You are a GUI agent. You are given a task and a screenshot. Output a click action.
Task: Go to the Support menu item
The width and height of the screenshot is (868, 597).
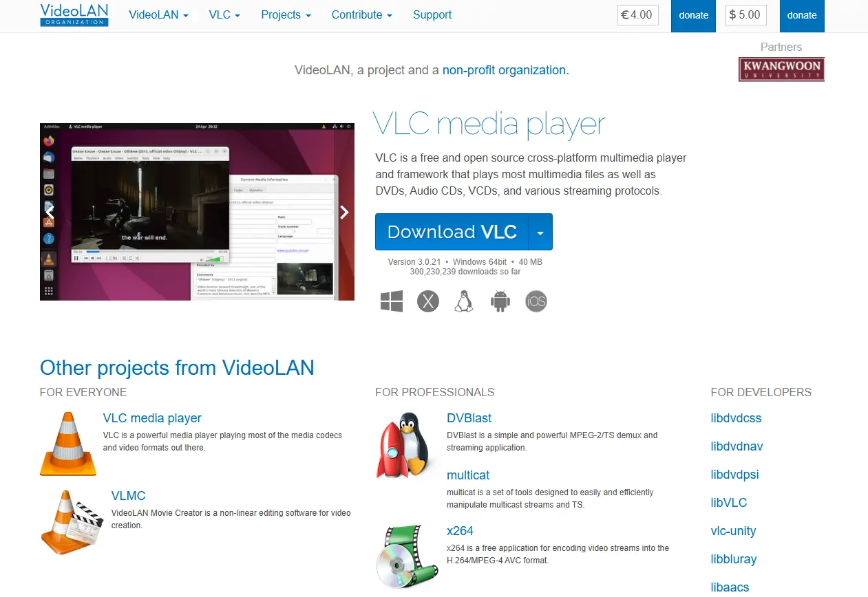(432, 14)
